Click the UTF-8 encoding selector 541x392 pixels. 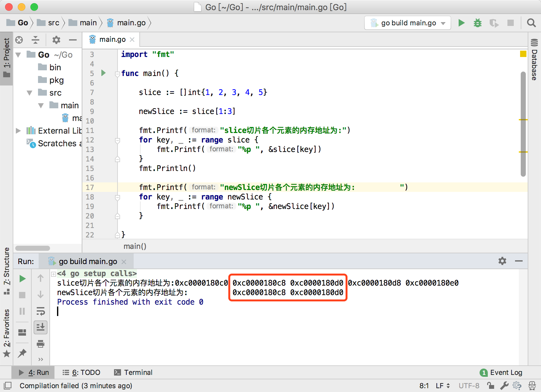click(469, 386)
